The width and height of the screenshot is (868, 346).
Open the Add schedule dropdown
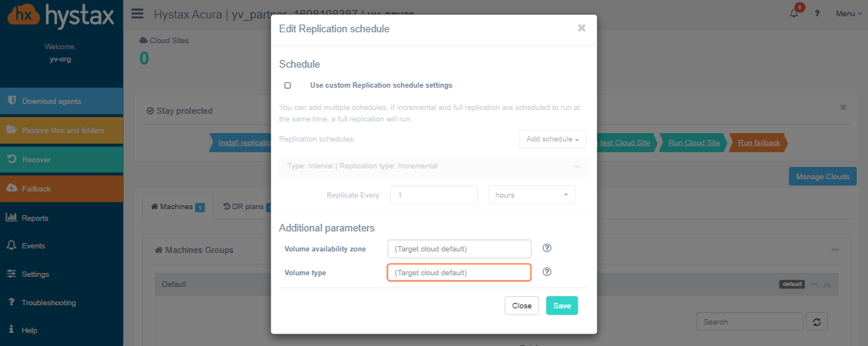552,139
